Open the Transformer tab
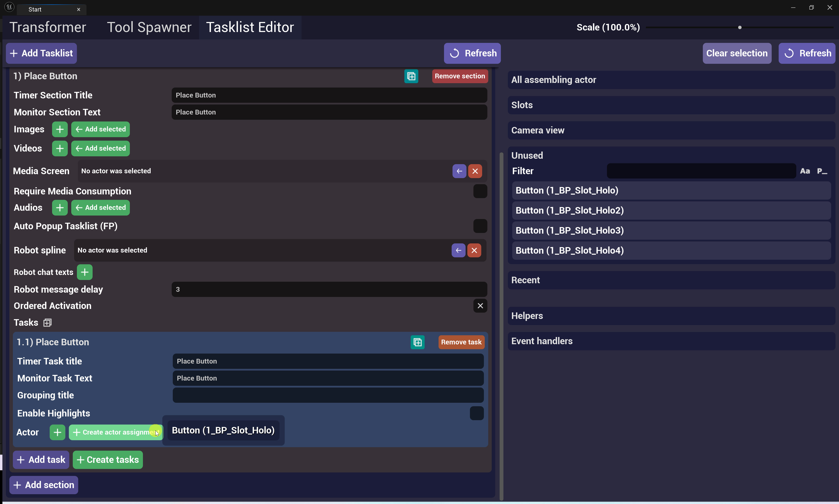 click(x=47, y=27)
